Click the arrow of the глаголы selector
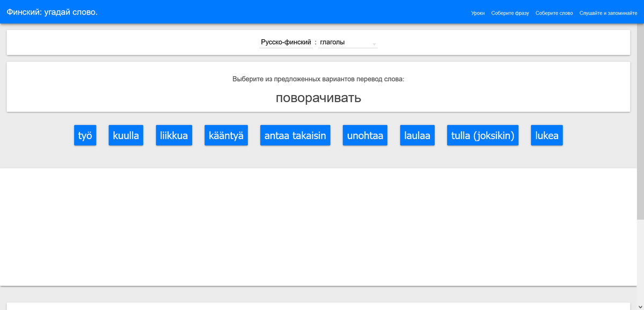 pos(374,44)
